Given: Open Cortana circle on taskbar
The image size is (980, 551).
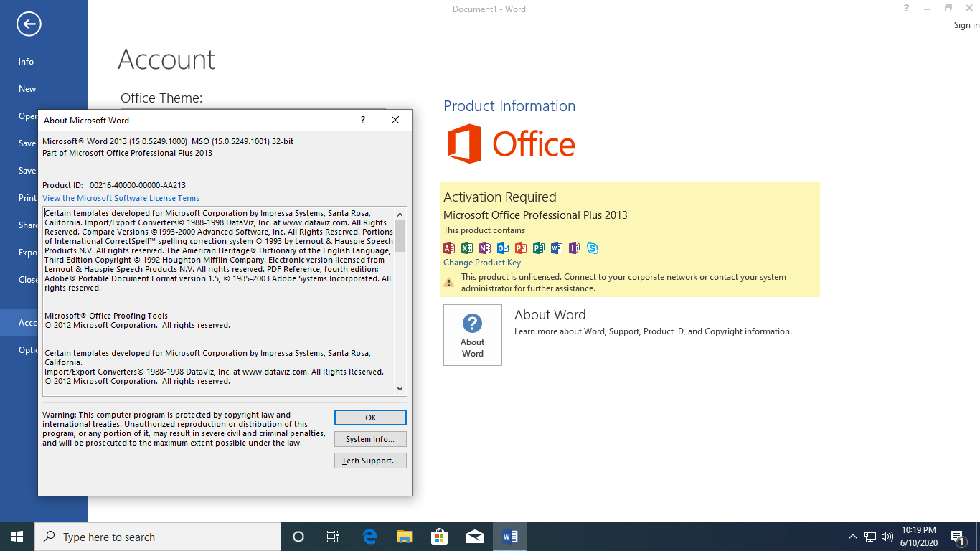Looking at the screenshot, I should (x=298, y=537).
